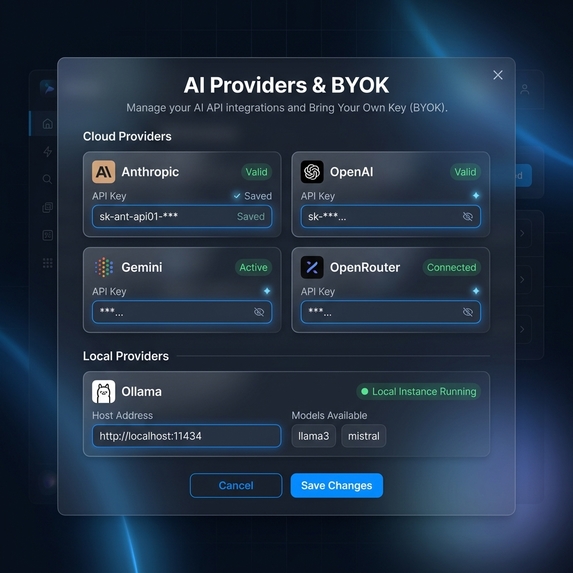Screen dimensions: 573x573
Task: Click the Save Changes button
Action: click(337, 485)
